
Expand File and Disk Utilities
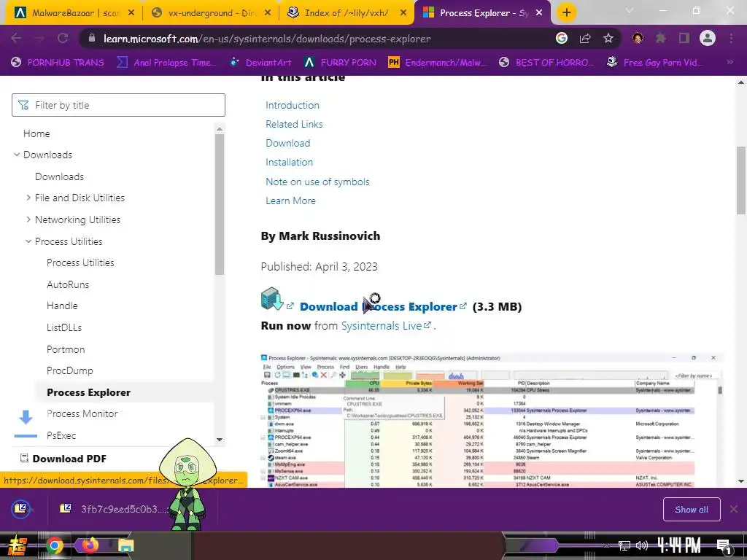tap(28, 198)
